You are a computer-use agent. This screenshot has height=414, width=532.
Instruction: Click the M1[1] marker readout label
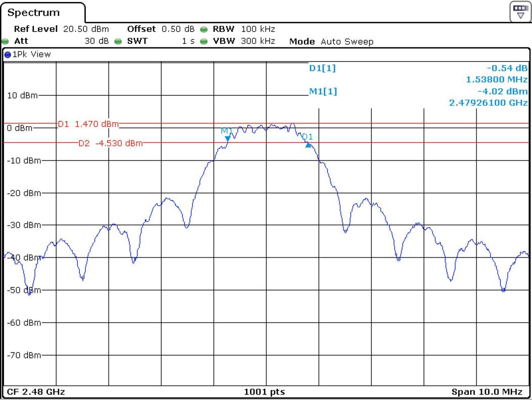click(323, 91)
